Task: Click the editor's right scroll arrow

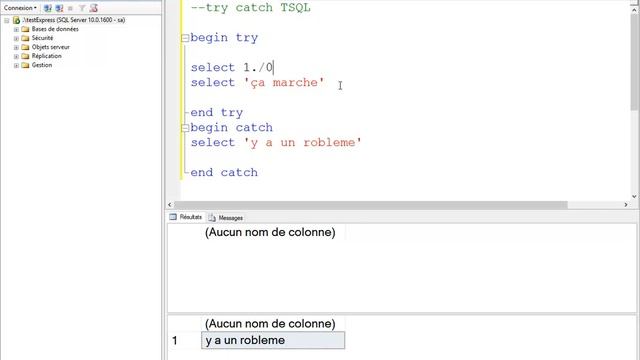Action: 626,204
